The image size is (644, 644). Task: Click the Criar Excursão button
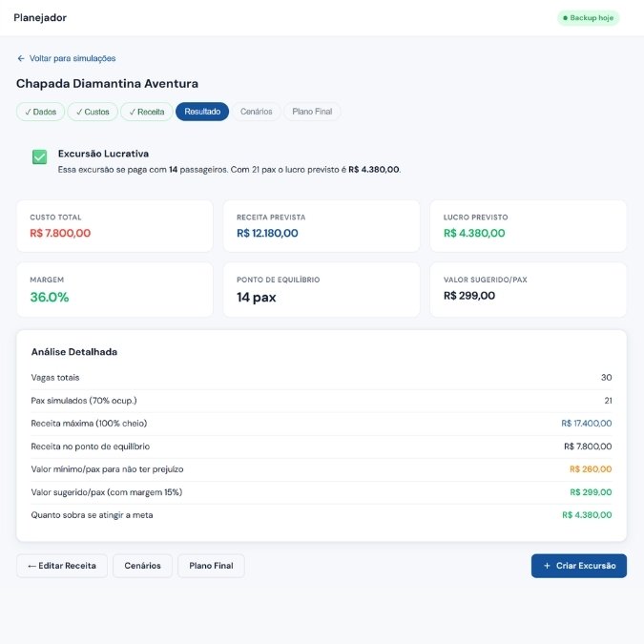tap(579, 566)
